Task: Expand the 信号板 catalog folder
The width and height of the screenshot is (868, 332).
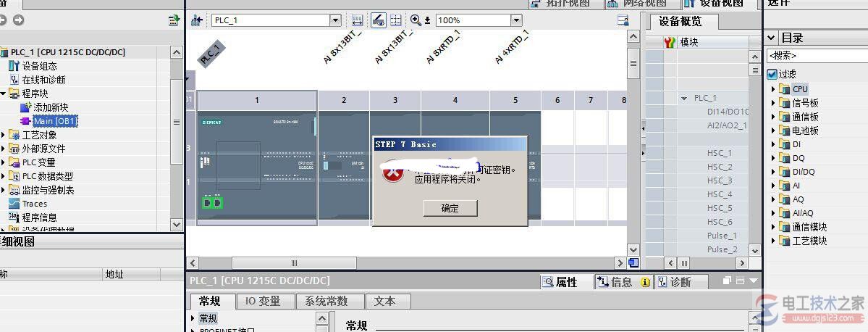Action: [x=773, y=102]
